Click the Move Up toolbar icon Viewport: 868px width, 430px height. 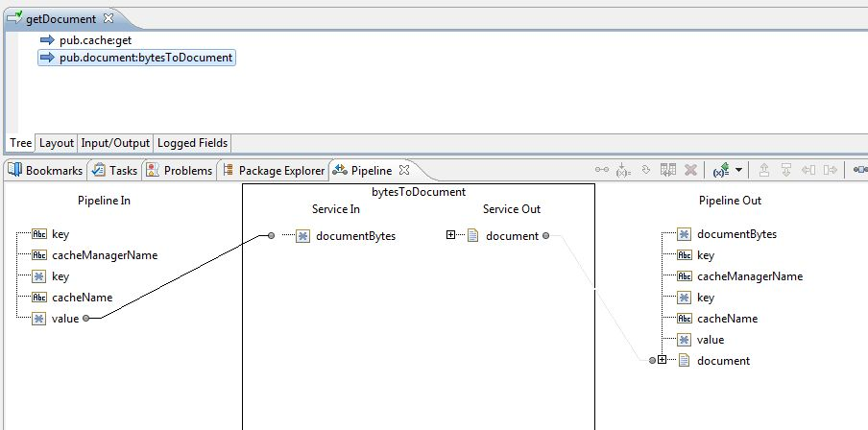[764, 170]
